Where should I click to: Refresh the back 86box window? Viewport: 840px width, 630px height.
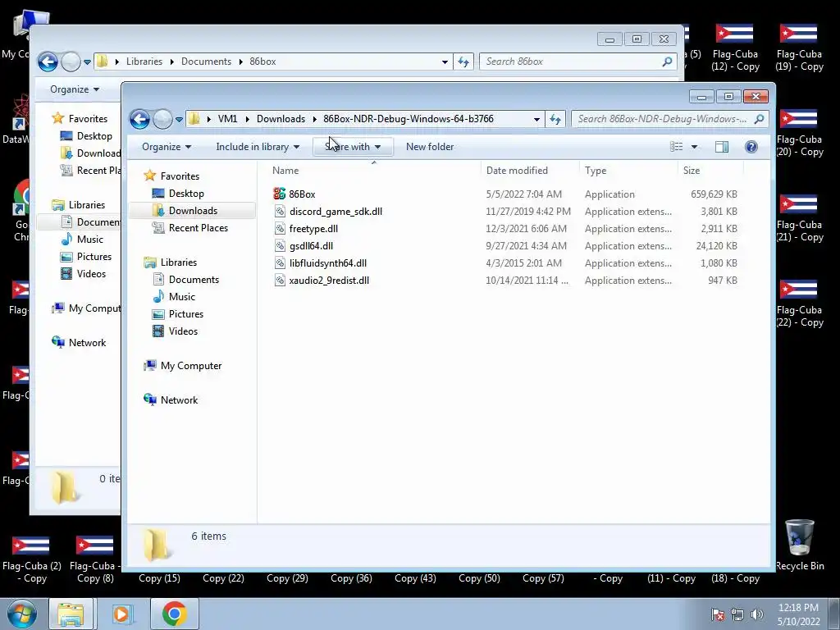[463, 62]
